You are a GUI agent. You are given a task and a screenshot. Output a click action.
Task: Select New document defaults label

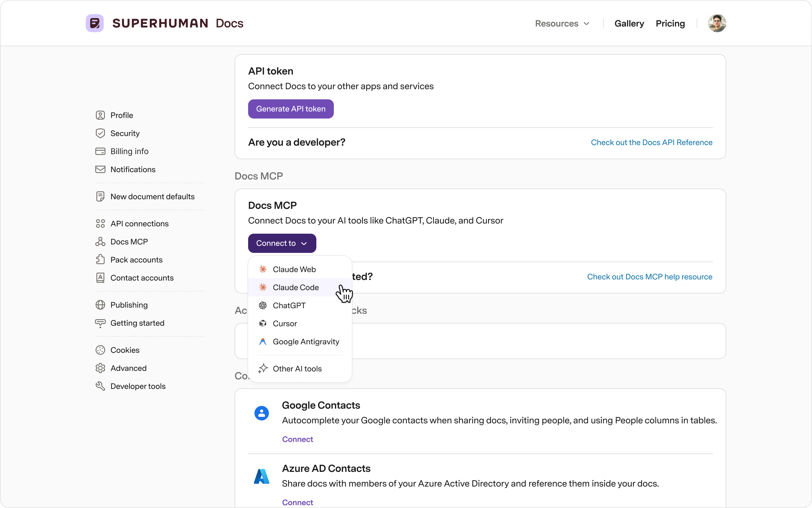[153, 196]
